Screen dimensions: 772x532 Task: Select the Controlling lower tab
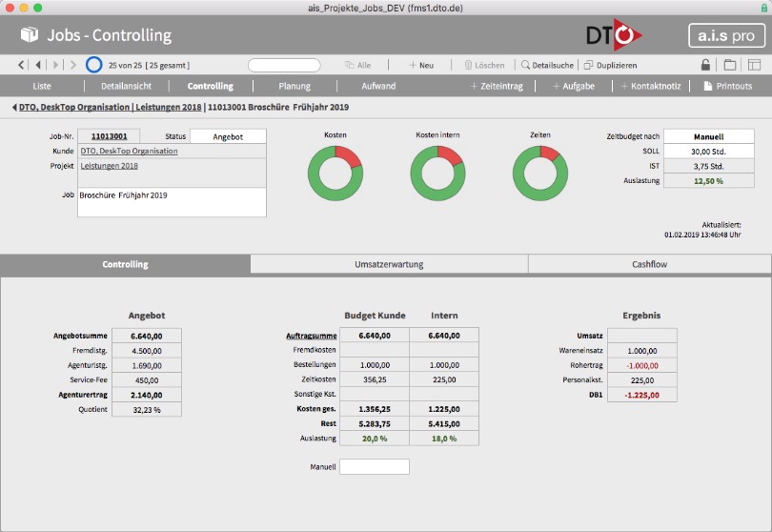click(x=125, y=264)
